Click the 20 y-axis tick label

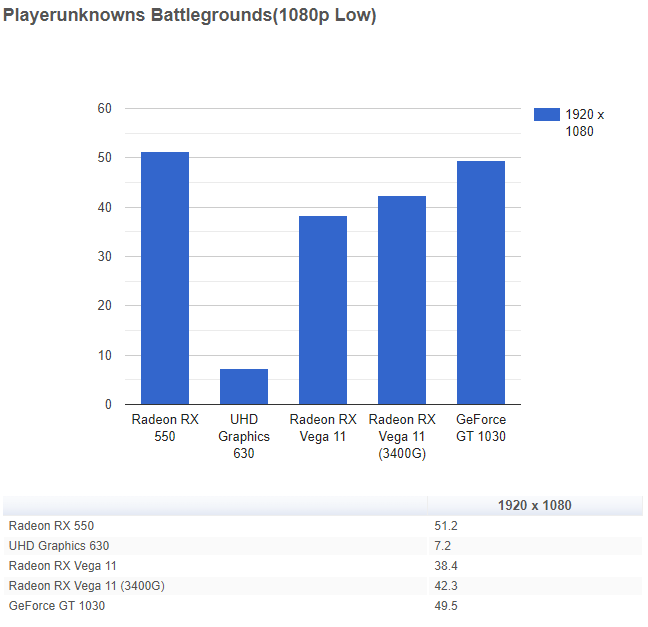(x=105, y=305)
